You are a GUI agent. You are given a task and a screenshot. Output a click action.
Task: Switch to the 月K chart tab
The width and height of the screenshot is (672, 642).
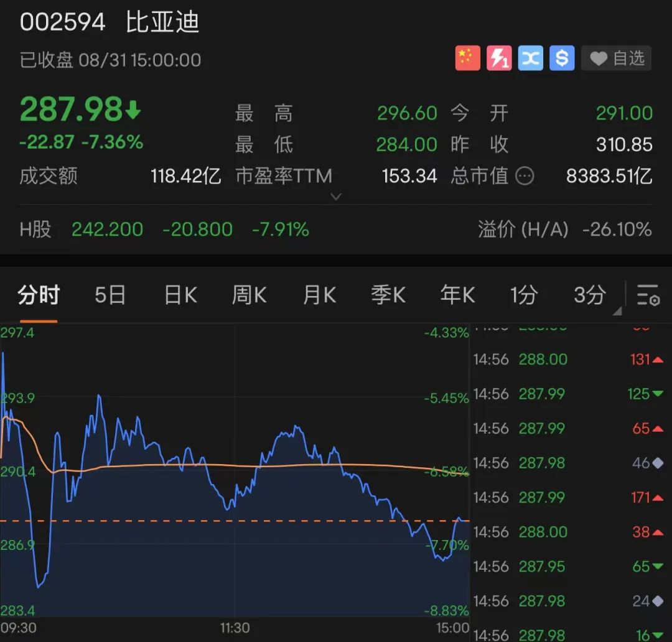pyautogui.click(x=319, y=295)
